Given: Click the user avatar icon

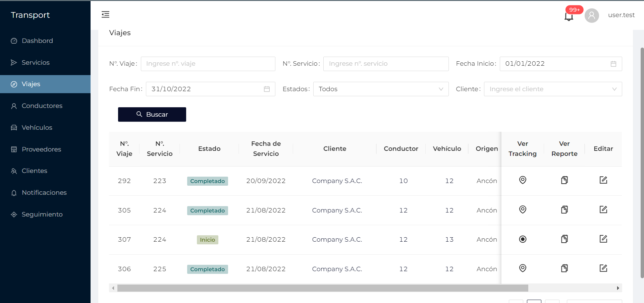Looking at the screenshot, I should [592, 15].
